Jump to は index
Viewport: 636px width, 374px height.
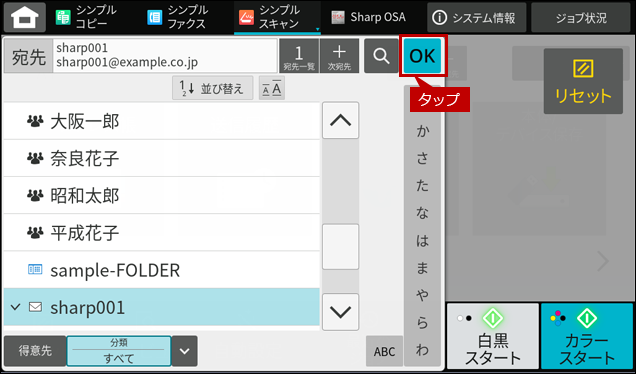[422, 240]
